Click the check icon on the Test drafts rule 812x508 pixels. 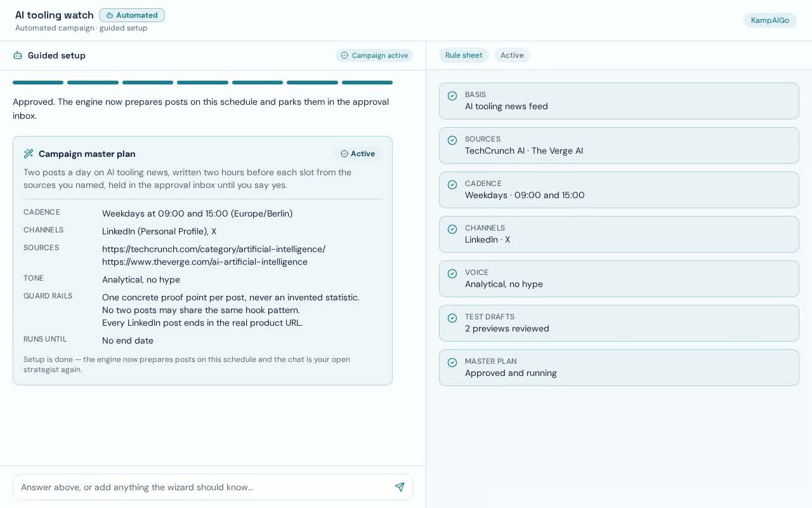[x=452, y=318]
